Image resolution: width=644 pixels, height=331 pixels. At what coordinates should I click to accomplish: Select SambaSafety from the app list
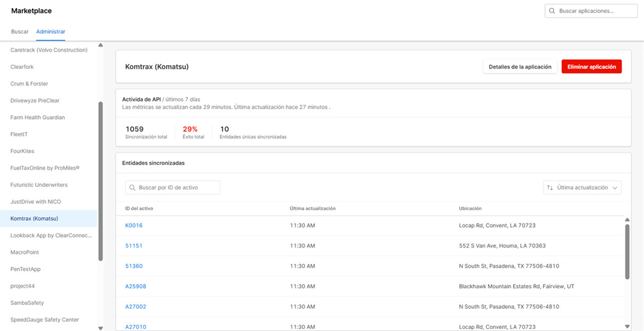(x=27, y=303)
